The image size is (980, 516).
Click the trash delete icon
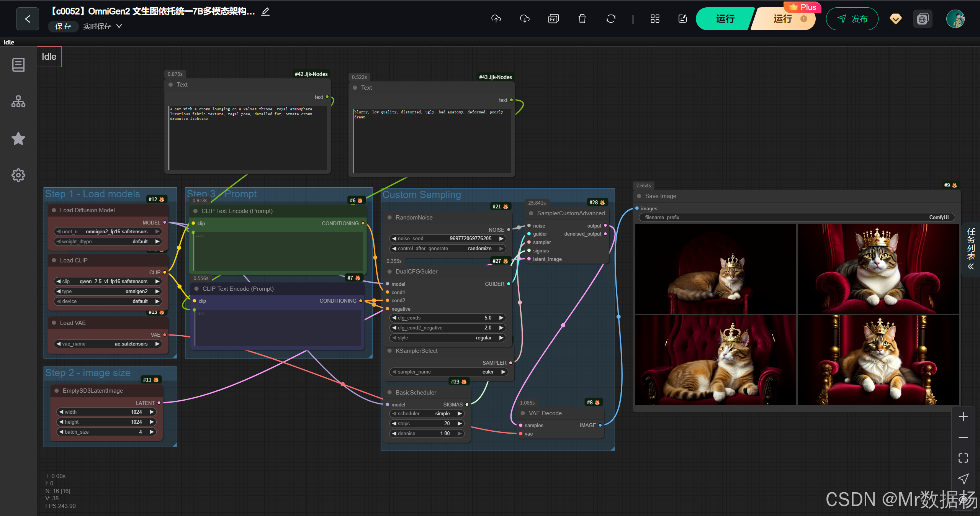582,19
